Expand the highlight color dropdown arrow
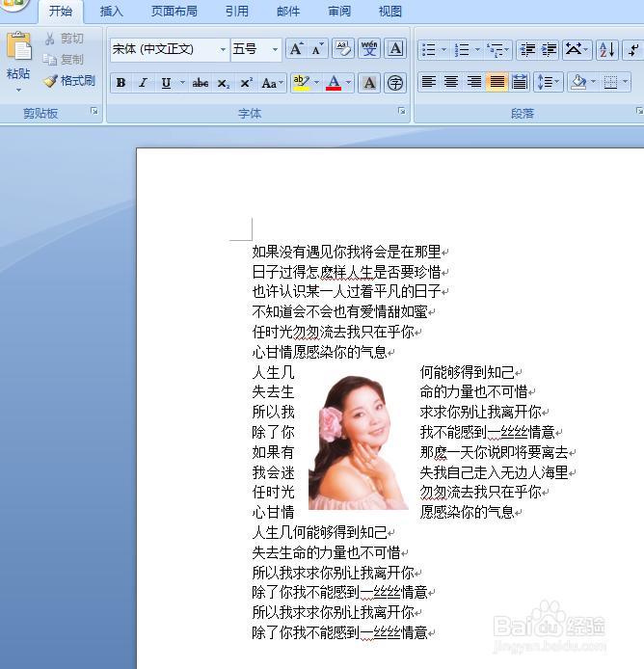 [x=316, y=83]
